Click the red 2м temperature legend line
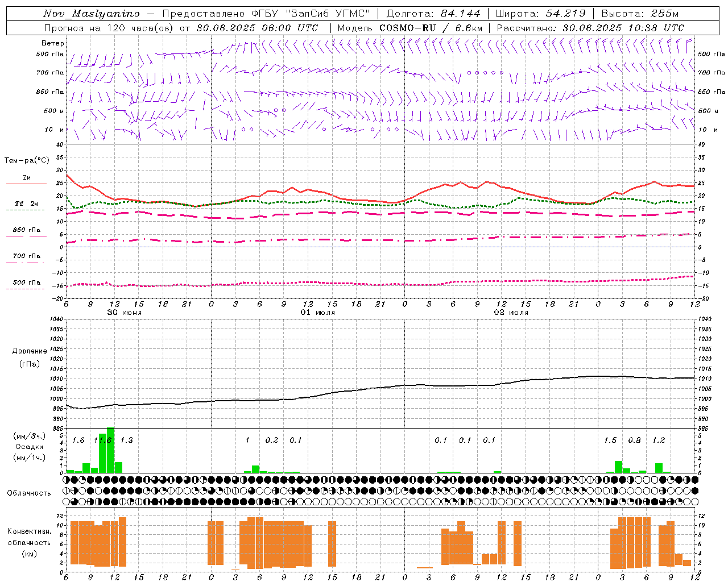 point(26,184)
